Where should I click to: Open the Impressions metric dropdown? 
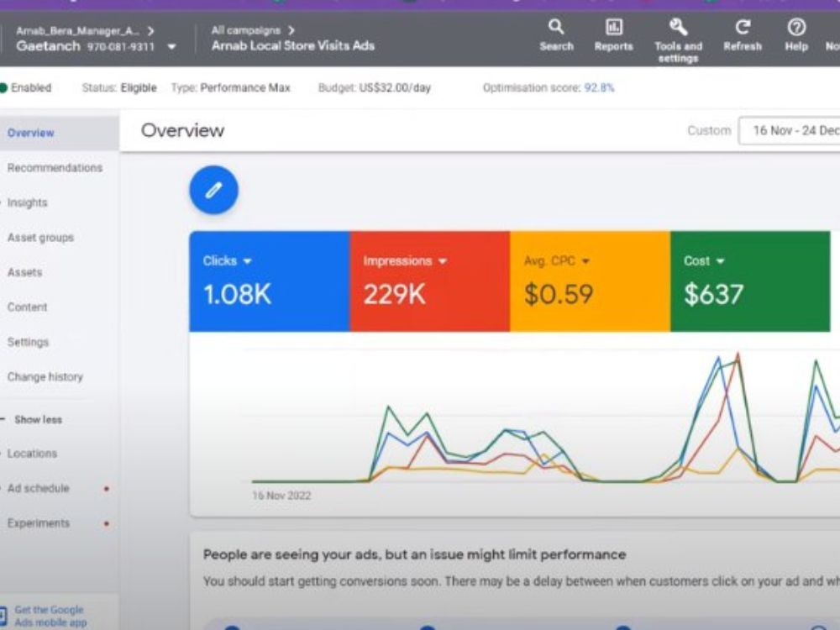click(443, 261)
